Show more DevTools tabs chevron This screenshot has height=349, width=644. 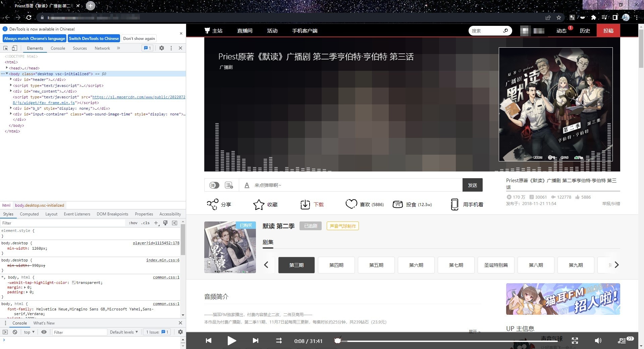pos(118,48)
